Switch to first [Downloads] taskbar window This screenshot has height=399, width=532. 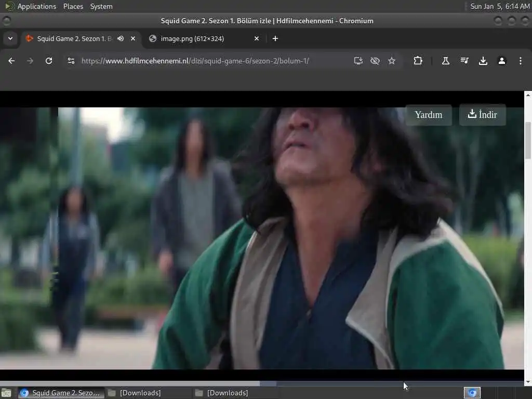click(x=140, y=393)
